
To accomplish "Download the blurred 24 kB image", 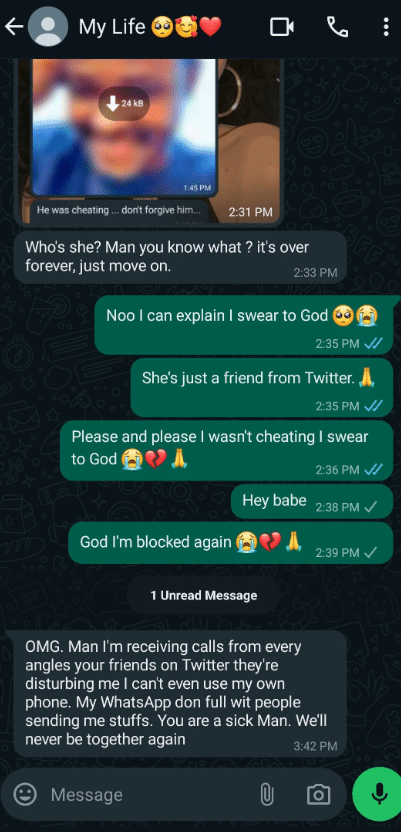I will click(x=124, y=105).
